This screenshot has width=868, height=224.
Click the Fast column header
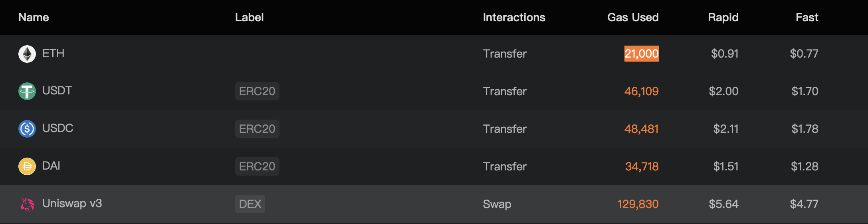tap(807, 17)
